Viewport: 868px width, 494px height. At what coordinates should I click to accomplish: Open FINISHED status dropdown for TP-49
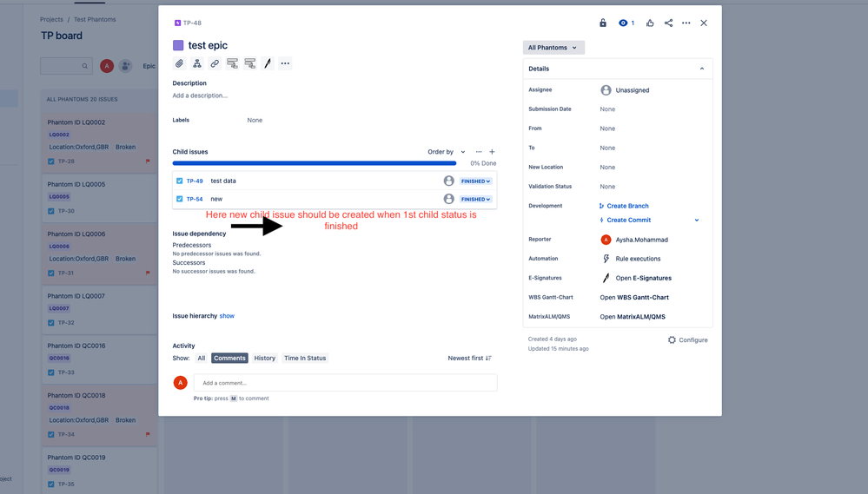[x=475, y=181]
